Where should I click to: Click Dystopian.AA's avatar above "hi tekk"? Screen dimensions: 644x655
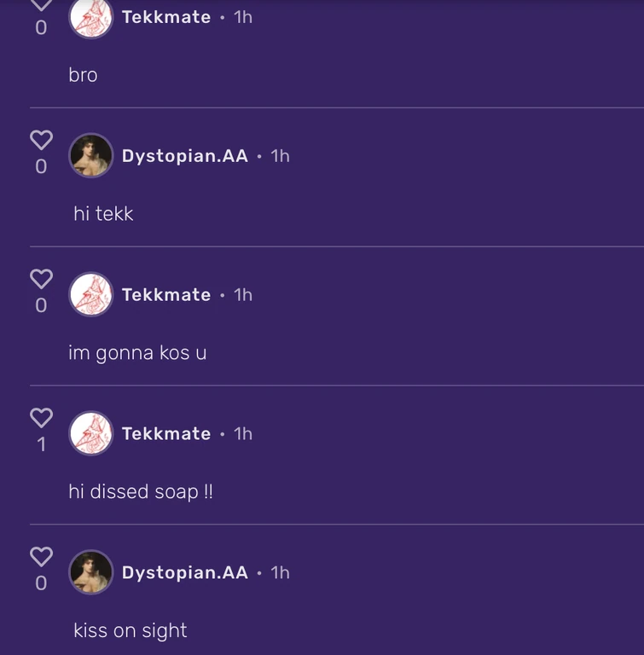tap(90, 155)
